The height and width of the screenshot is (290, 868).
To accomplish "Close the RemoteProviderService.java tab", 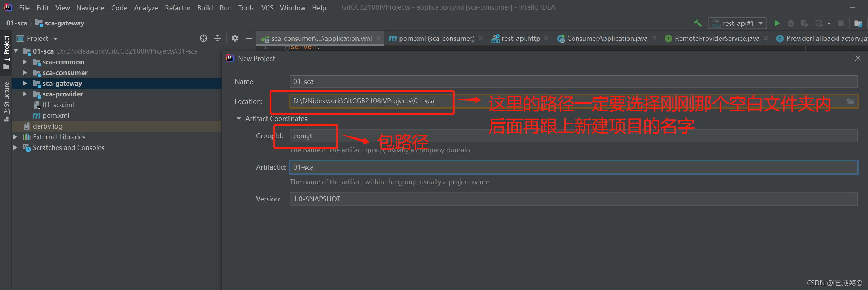I will [766, 38].
